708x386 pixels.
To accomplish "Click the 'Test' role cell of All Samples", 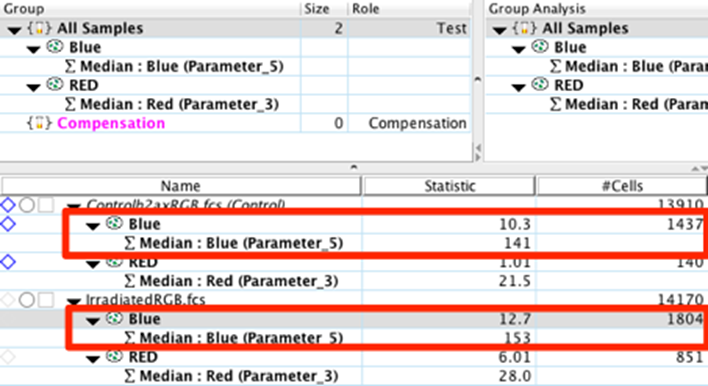I will pos(452,28).
